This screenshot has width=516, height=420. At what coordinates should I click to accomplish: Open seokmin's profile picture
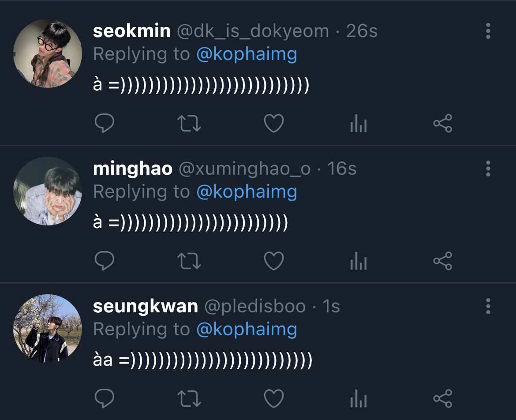pyautogui.click(x=47, y=53)
